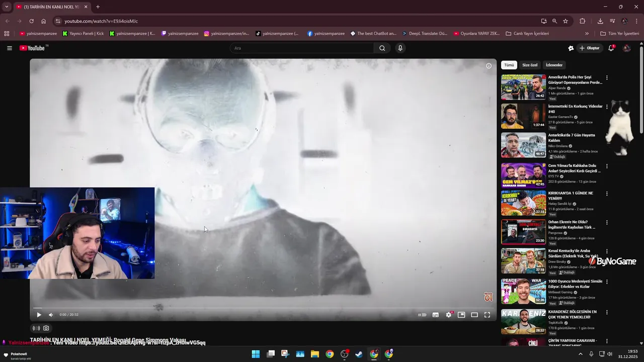Toggle subtitles/captions button in player
This screenshot has height=362, width=644.
[436, 315]
